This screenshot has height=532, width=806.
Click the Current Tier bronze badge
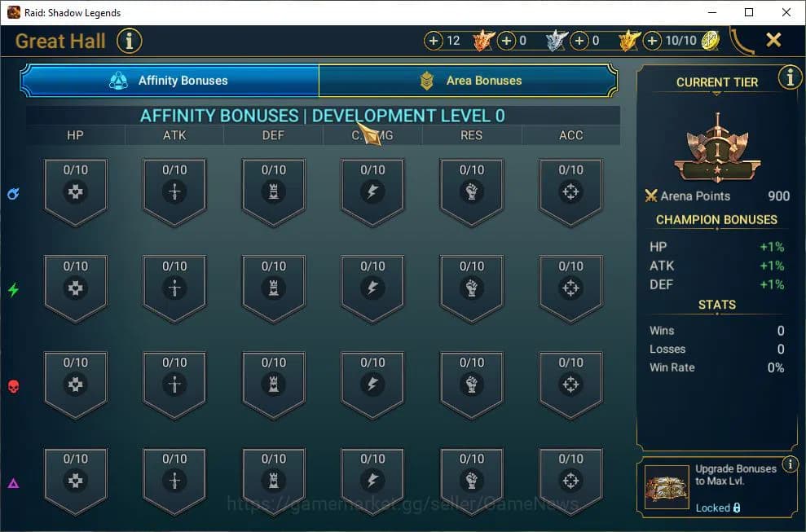717,149
